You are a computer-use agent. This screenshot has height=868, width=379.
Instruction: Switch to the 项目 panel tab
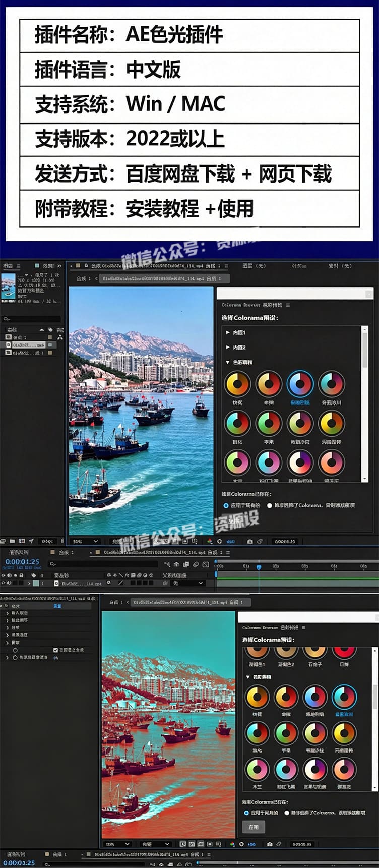(7, 266)
